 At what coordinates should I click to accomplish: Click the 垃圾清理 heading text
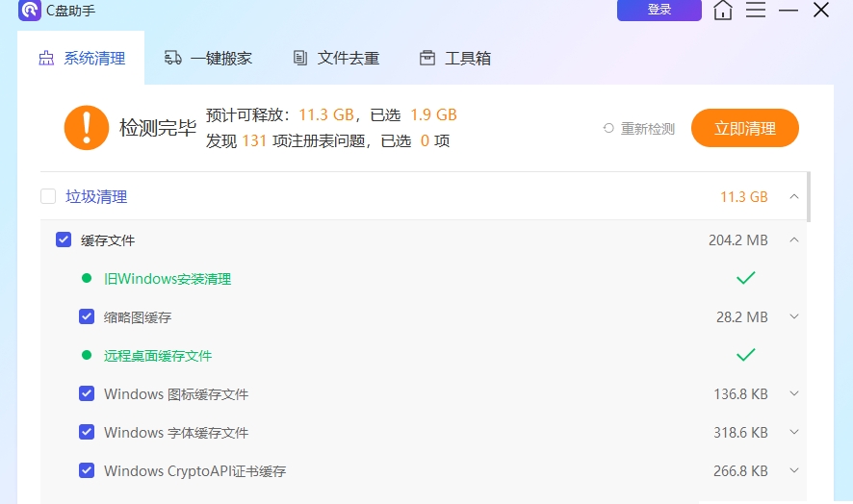click(96, 197)
